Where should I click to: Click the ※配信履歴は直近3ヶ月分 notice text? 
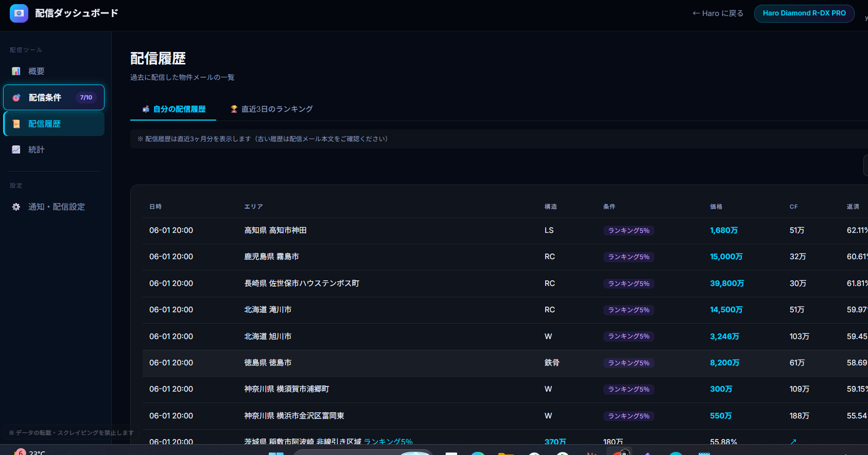coord(263,139)
